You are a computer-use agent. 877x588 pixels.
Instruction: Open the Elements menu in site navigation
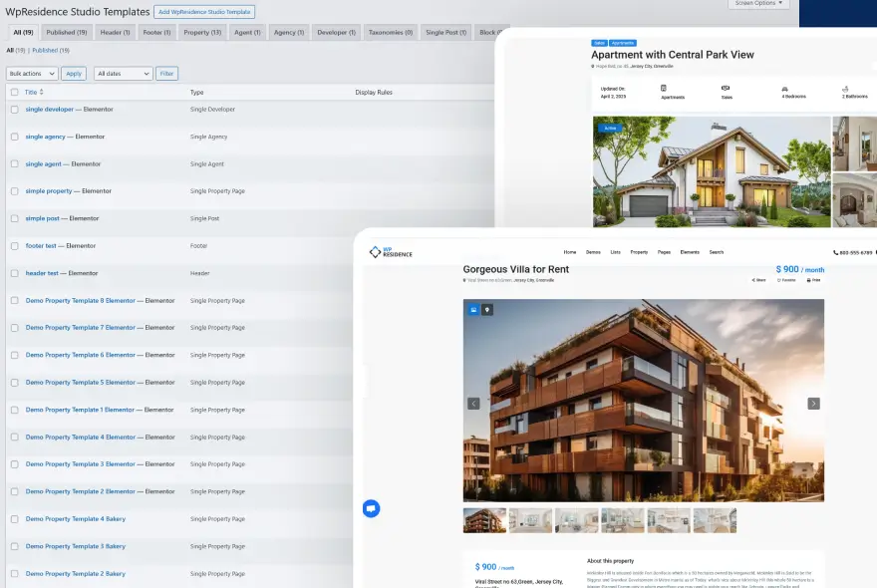(690, 252)
